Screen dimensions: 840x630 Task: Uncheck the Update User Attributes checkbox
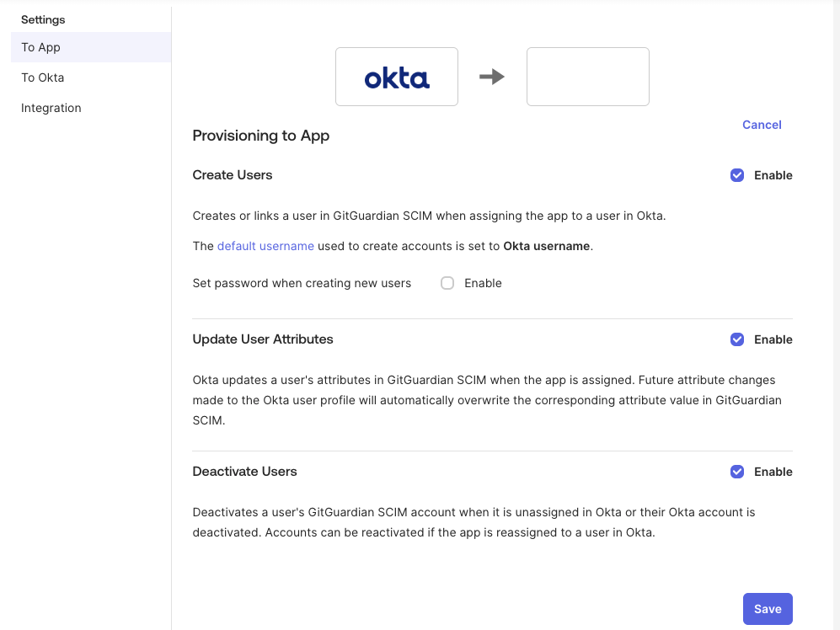coord(737,339)
